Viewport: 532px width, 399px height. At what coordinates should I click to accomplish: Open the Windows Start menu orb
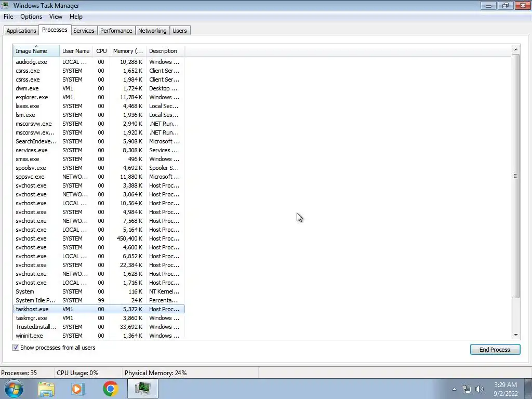14,389
